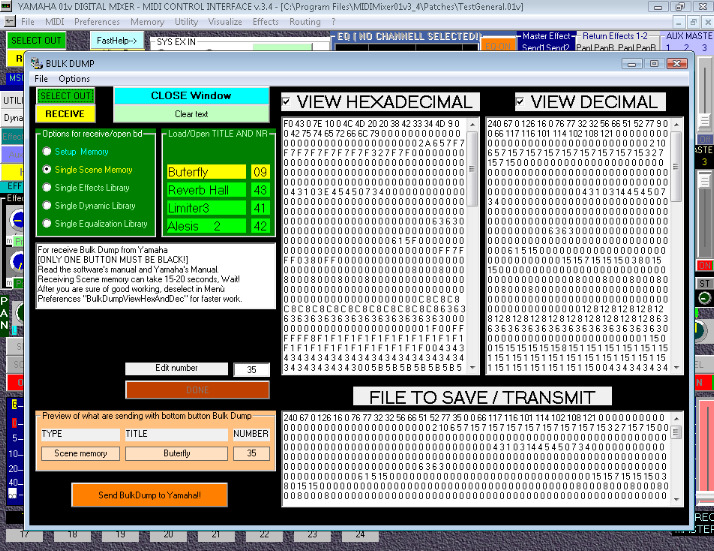Viewport: 714px width, 551px height.
Task: Open the Effects menu in main window
Action: coord(265,22)
